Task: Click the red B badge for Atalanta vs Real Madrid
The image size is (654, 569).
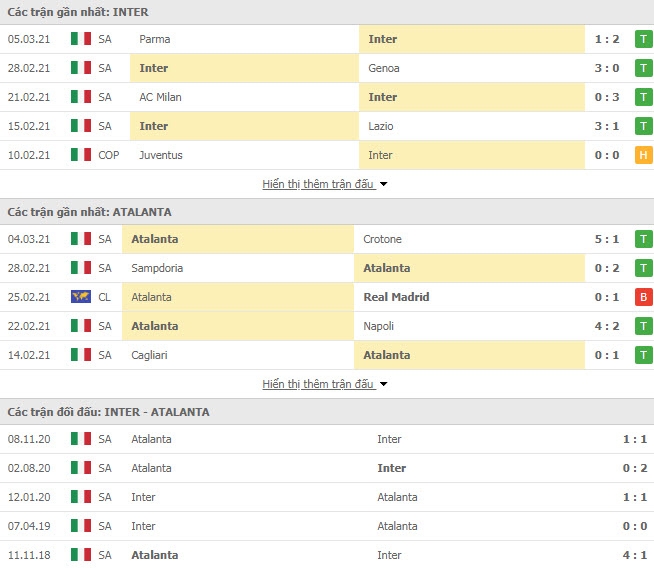Action: 644,297
